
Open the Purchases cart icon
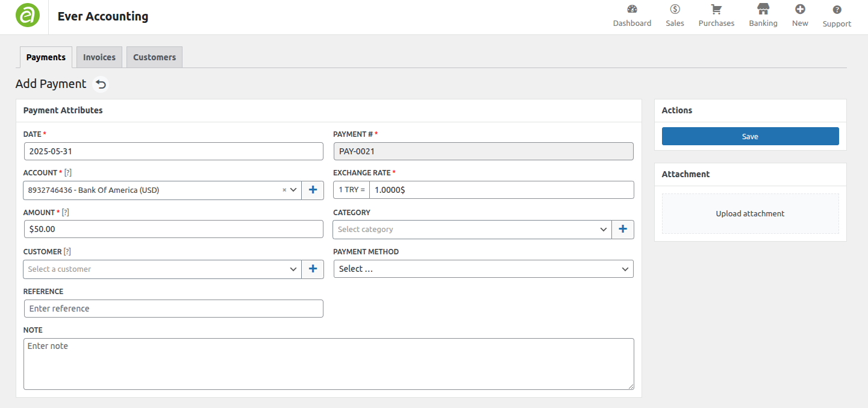(716, 16)
